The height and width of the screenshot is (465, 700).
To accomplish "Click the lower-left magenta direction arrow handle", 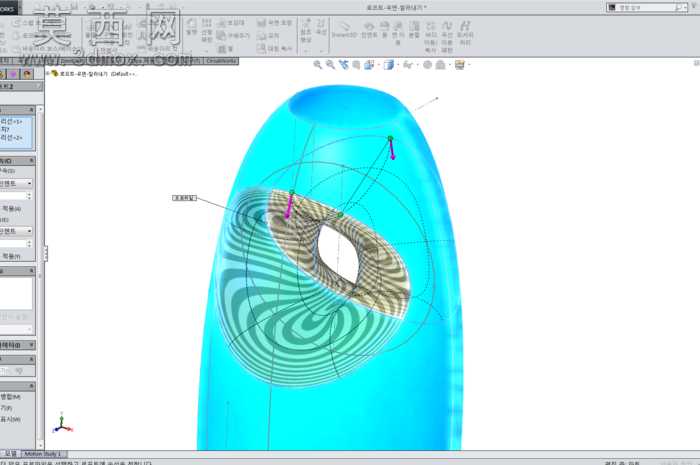I will (289, 207).
